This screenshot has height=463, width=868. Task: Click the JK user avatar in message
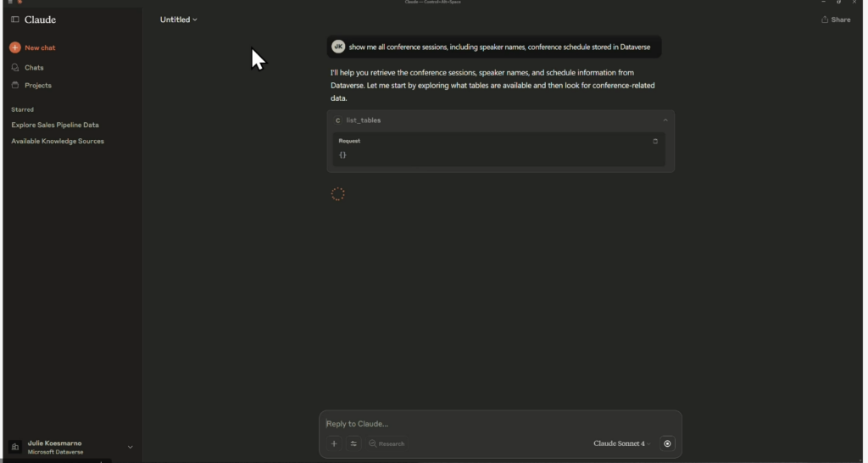pyautogui.click(x=338, y=47)
